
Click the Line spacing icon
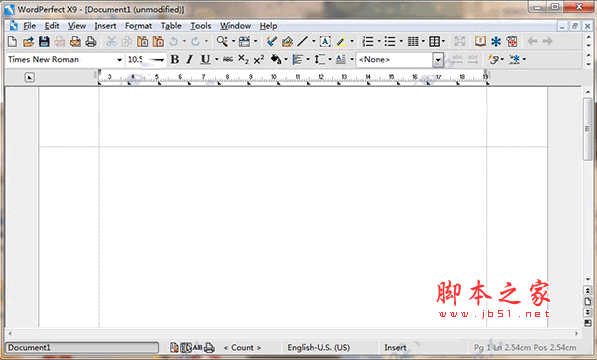pos(319,59)
